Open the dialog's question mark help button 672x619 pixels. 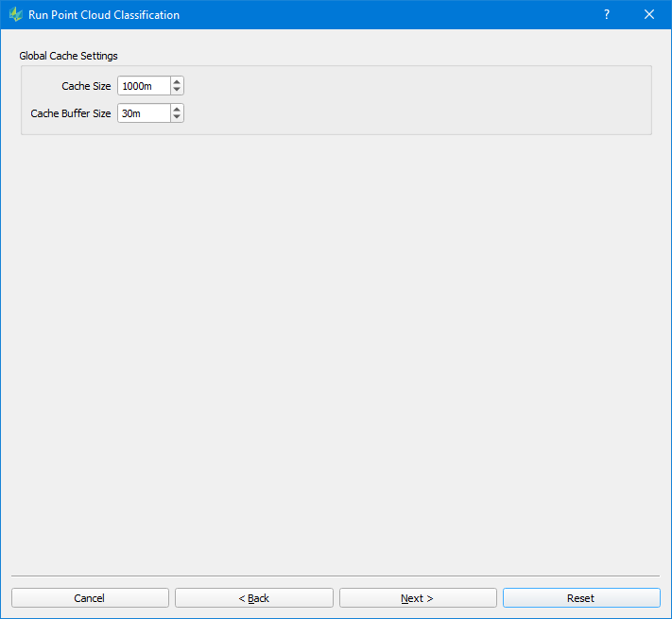point(607,14)
